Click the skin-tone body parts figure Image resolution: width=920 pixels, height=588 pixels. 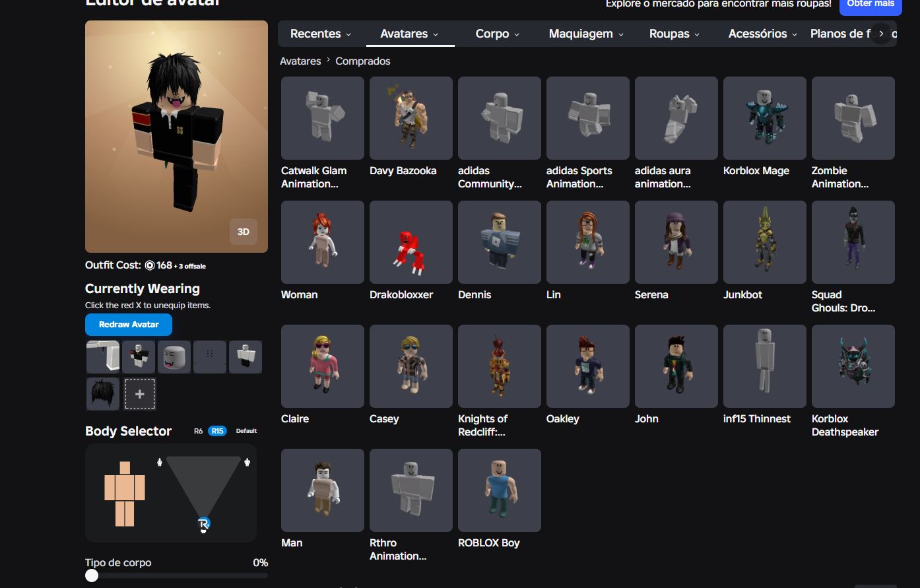pyautogui.click(x=125, y=494)
